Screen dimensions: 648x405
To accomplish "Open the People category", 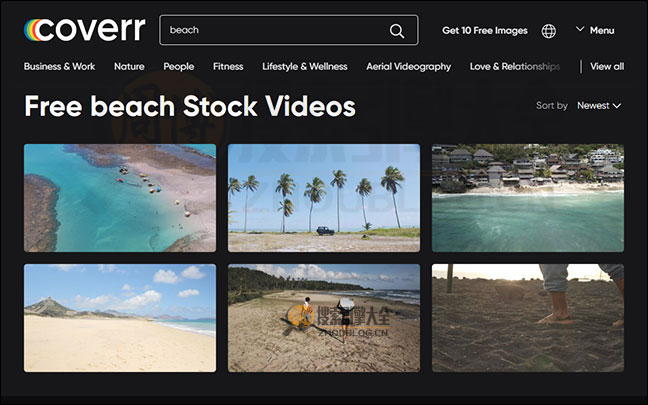I will [179, 67].
